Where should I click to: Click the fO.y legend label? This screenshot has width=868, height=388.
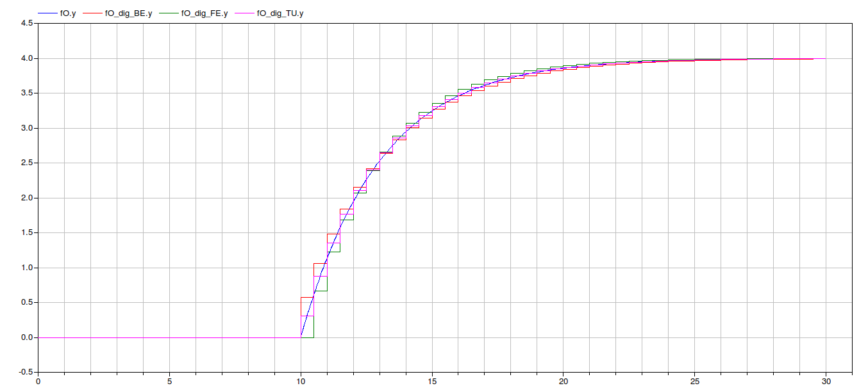(67, 13)
